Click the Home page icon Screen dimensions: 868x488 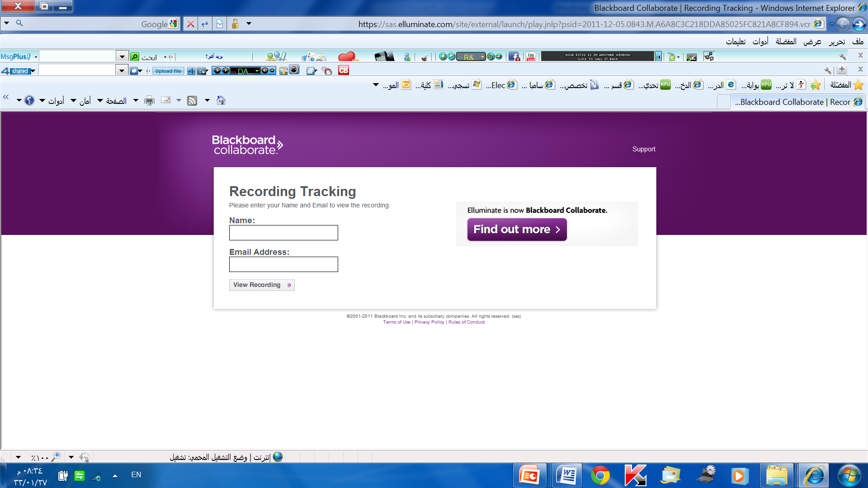point(221,100)
